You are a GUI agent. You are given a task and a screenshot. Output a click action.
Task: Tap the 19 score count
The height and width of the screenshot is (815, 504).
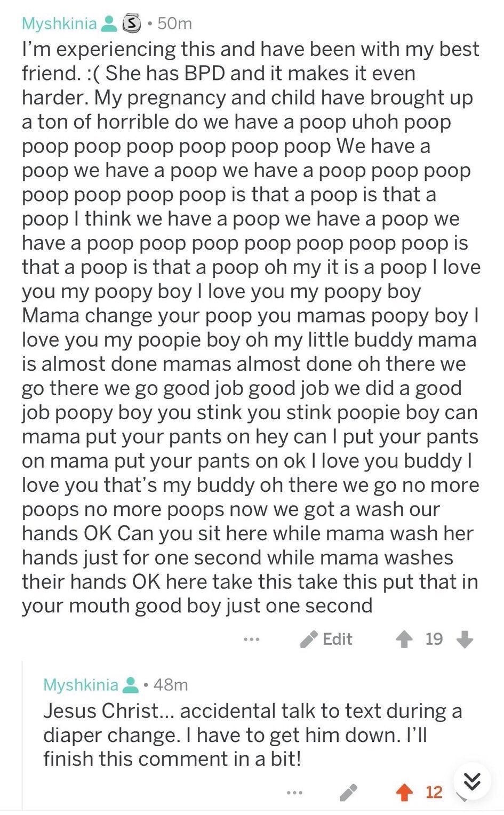pos(434,639)
